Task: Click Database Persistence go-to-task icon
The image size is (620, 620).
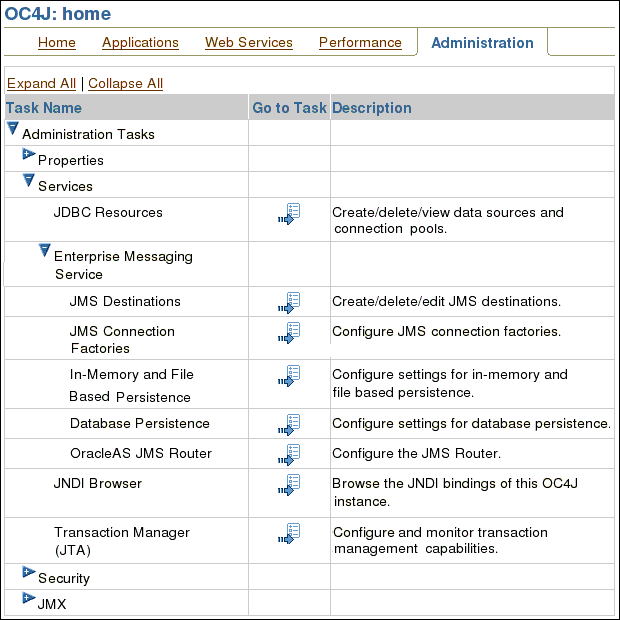Action: click(x=289, y=424)
